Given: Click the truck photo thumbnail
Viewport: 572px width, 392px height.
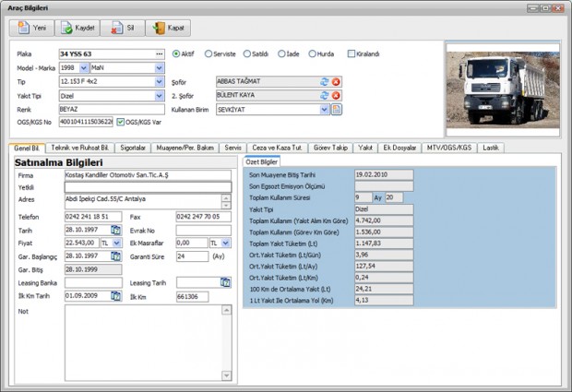Looking at the screenshot, I should point(503,89).
